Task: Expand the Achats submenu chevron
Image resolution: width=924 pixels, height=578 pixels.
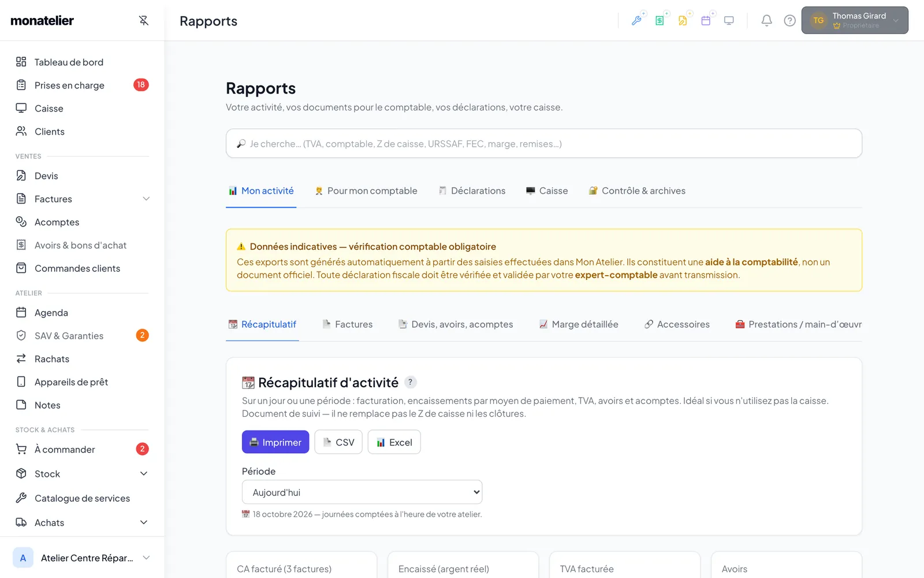Action: (144, 523)
